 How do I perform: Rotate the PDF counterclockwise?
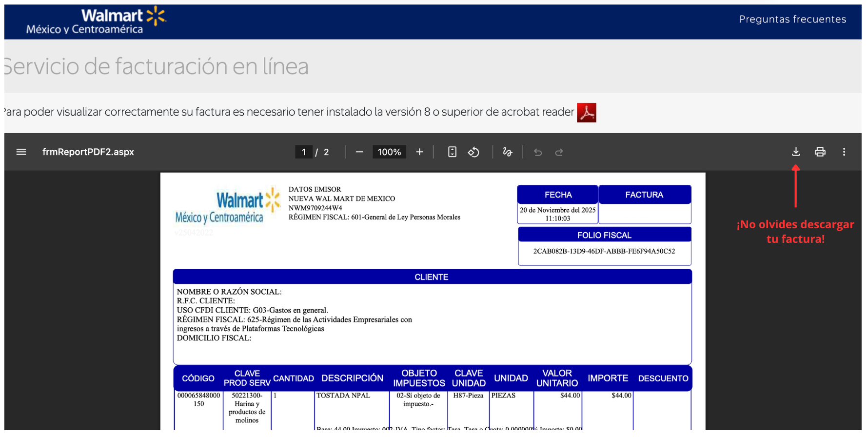tap(473, 152)
